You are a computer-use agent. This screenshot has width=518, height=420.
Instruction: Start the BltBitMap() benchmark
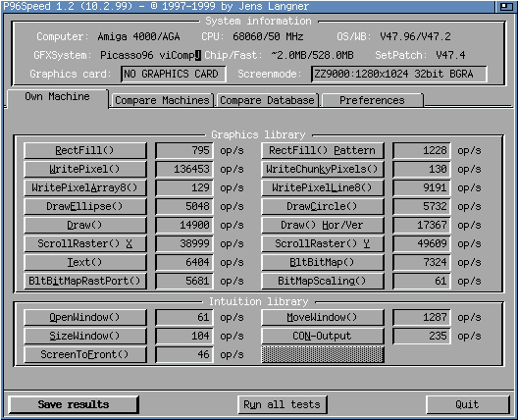click(323, 263)
